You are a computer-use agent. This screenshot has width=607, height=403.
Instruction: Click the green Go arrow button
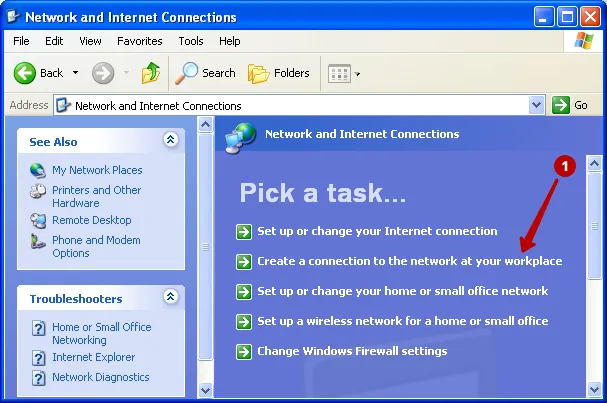tap(561, 105)
